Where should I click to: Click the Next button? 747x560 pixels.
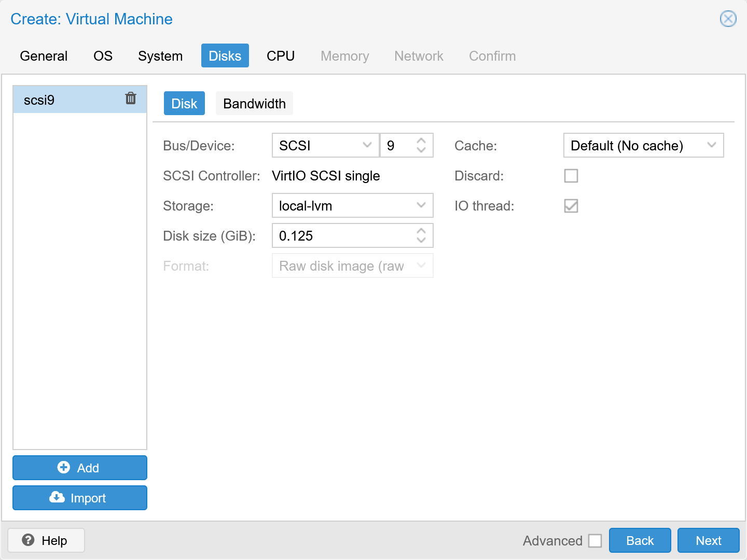pyautogui.click(x=708, y=540)
